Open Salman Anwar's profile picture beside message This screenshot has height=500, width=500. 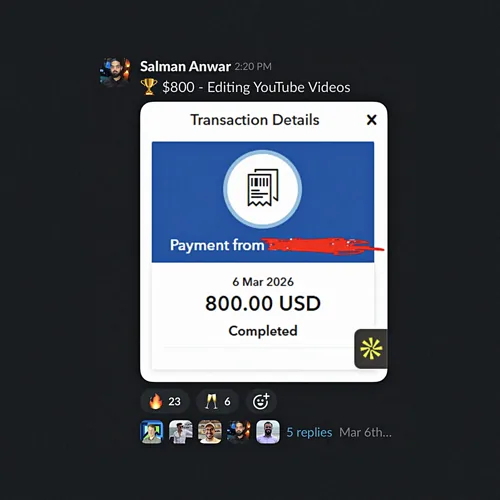click(115, 72)
